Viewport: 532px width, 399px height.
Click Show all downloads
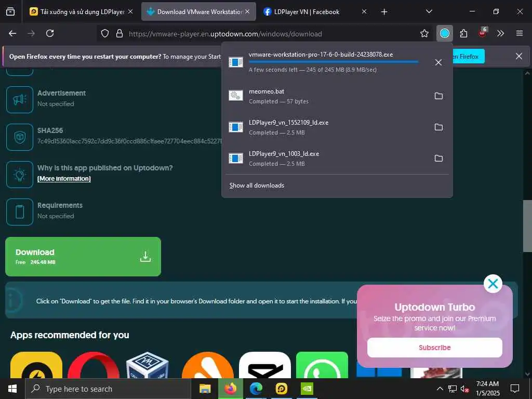257,185
